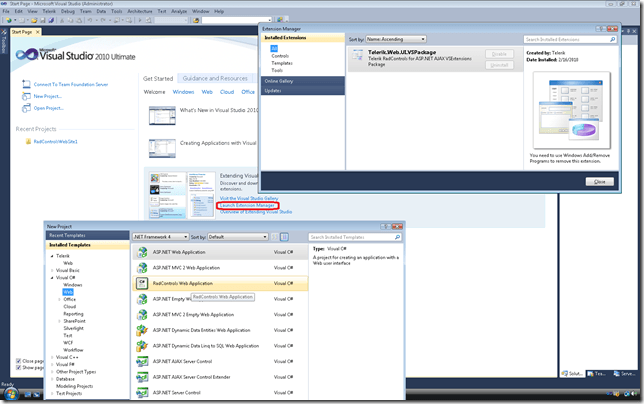Collapse the Telerik templates tree node
The height and width of the screenshot is (404, 644).
[52, 256]
